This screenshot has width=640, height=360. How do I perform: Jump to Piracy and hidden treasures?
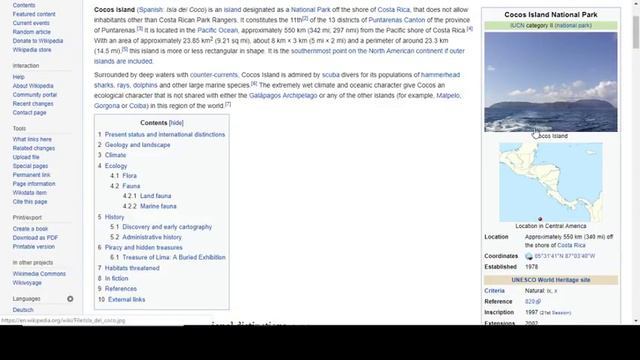144,247
